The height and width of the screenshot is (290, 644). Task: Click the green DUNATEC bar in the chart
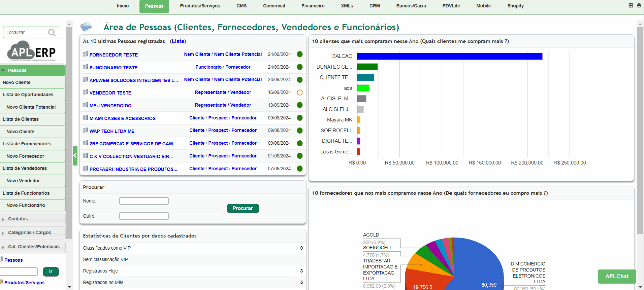(367, 67)
